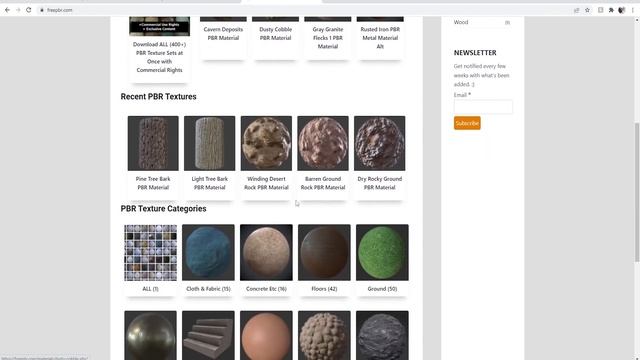Open the Barren Ground Rock sphere thumbnail

click(x=323, y=143)
